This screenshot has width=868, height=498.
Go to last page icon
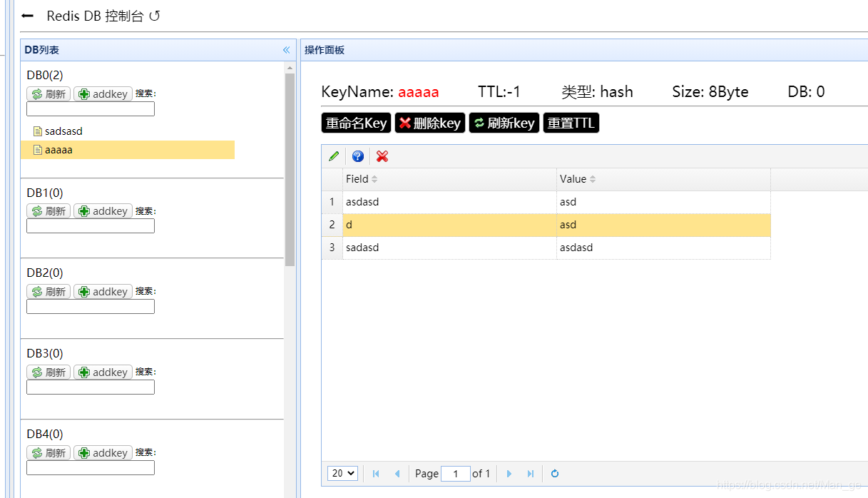(531, 474)
